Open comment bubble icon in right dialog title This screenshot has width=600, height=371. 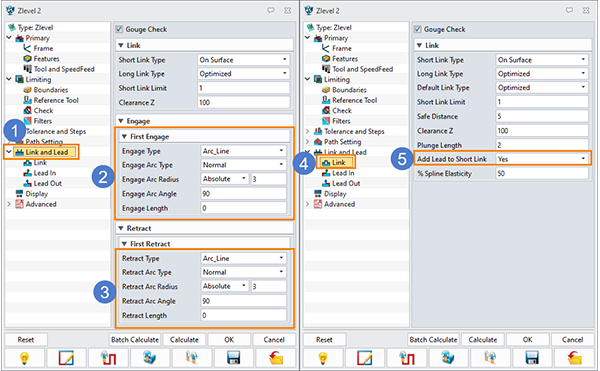pos(569,10)
